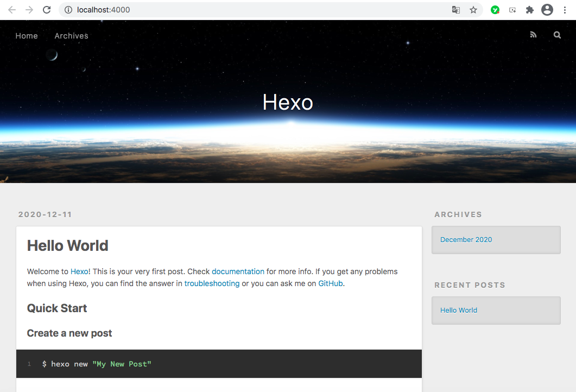Open the 2020-12-11 post date link
Viewport: 576px width, 392px height.
(45, 214)
